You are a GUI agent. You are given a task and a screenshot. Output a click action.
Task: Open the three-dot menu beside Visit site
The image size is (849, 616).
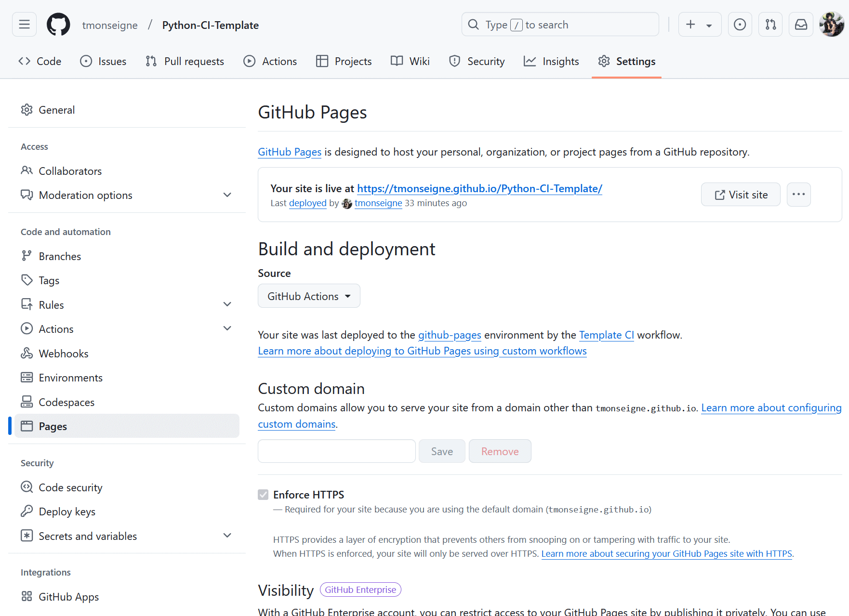(x=798, y=195)
